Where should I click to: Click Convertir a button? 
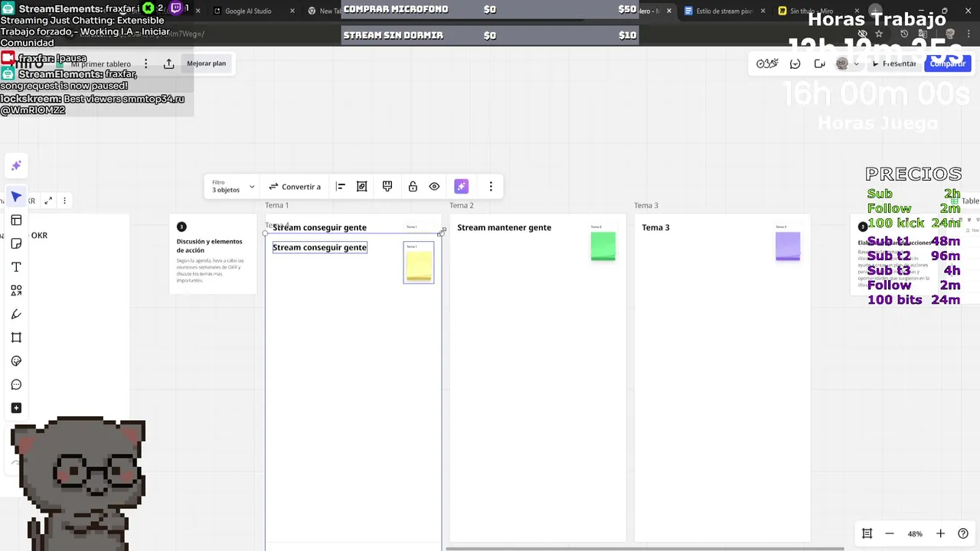point(295,187)
